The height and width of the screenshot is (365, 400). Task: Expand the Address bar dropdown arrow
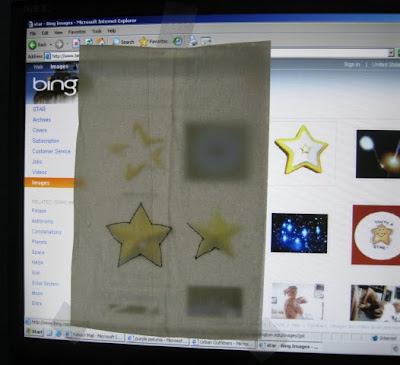(391, 53)
